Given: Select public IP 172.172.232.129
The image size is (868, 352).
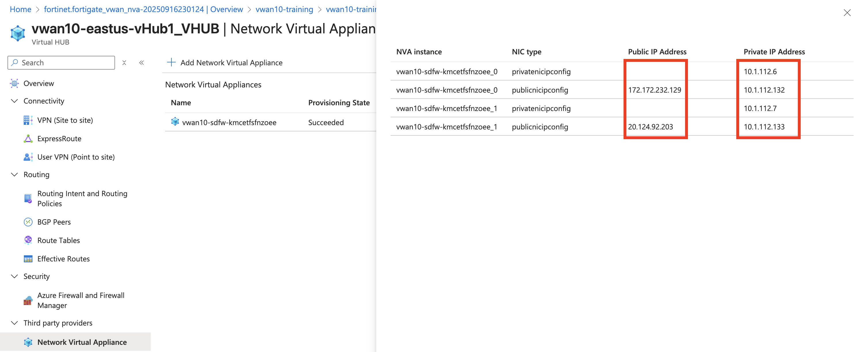Looking at the screenshot, I should coord(654,90).
